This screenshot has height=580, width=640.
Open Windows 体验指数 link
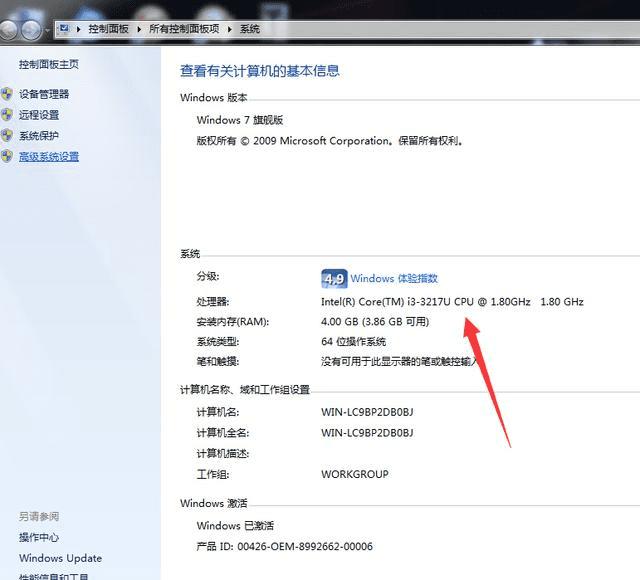[394, 278]
